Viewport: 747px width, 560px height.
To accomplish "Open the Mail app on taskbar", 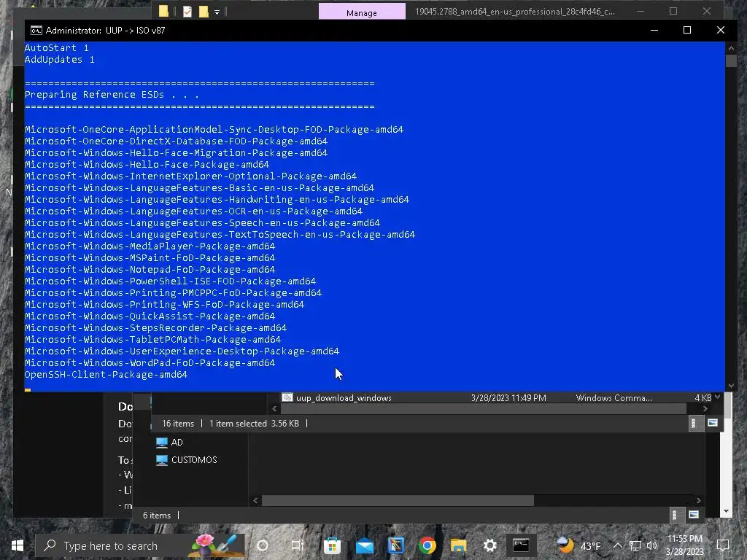I will 365,545.
